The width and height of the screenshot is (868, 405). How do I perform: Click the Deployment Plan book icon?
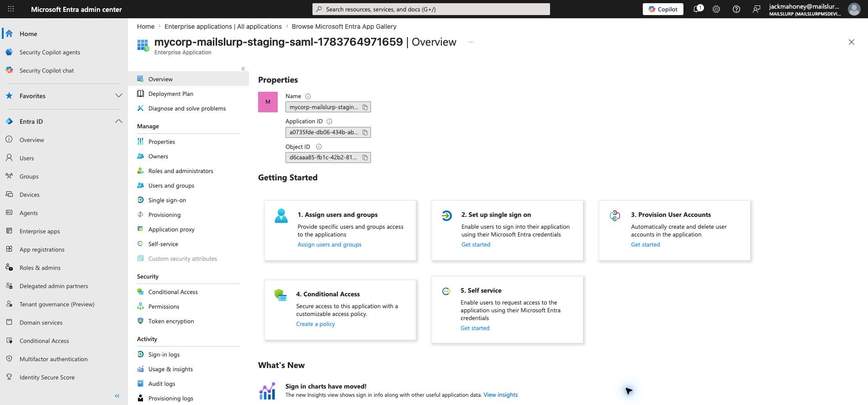click(x=140, y=94)
